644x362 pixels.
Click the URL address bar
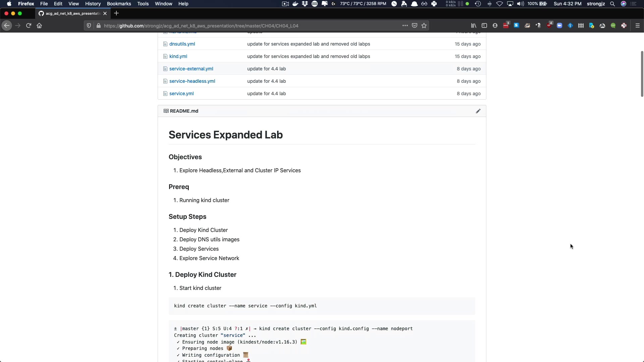[235, 26]
